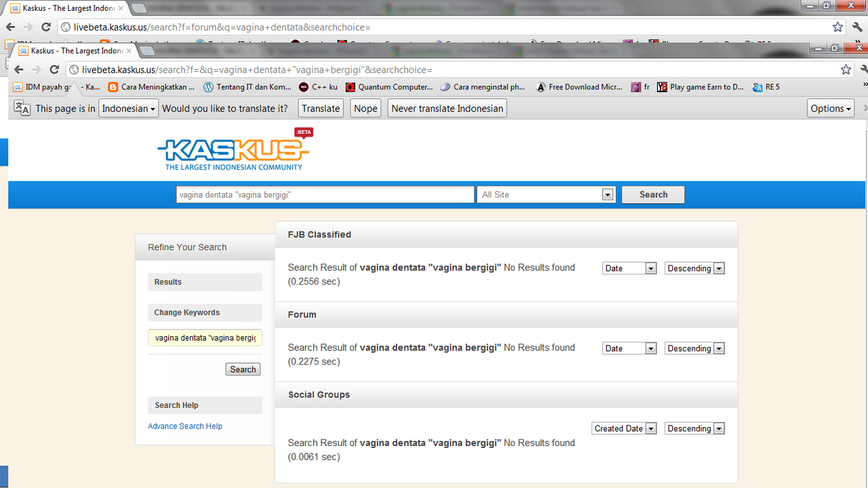Click the (0.0061 sec) result time
The width and height of the screenshot is (868, 488).
coord(314,457)
